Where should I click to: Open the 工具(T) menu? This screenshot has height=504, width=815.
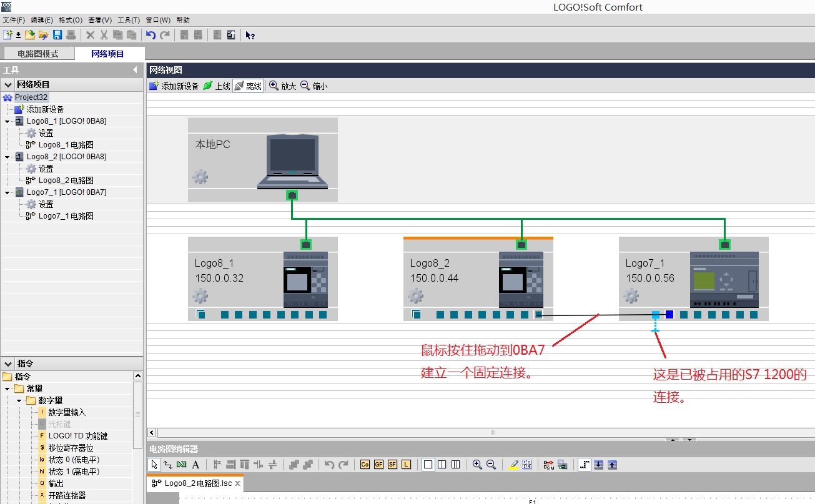point(129,20)
